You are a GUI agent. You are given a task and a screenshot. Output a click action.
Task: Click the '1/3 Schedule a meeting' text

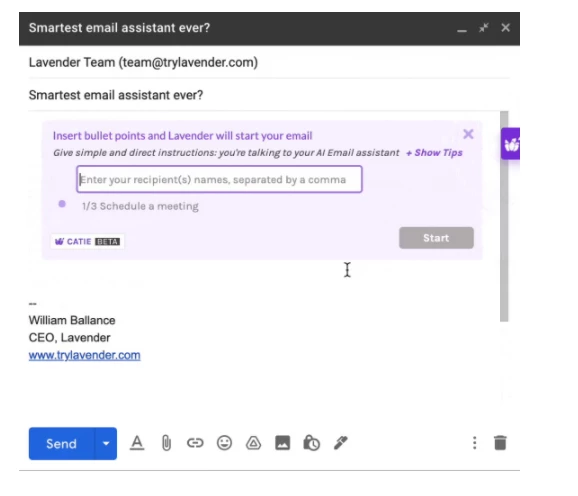(x=140, y=206)
